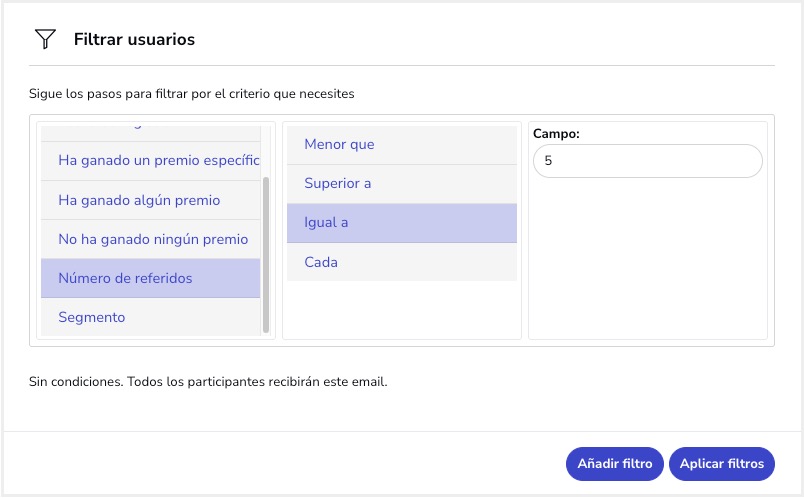Focus the Campo value input field
This screenshot has height=498, width=804.
coord(647,161)
